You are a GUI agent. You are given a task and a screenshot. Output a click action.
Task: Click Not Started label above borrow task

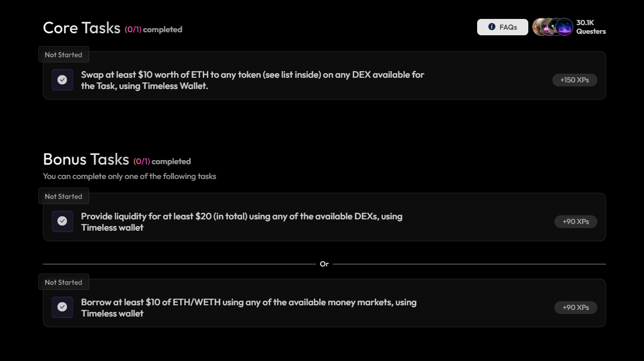click(x=63, y=282)
